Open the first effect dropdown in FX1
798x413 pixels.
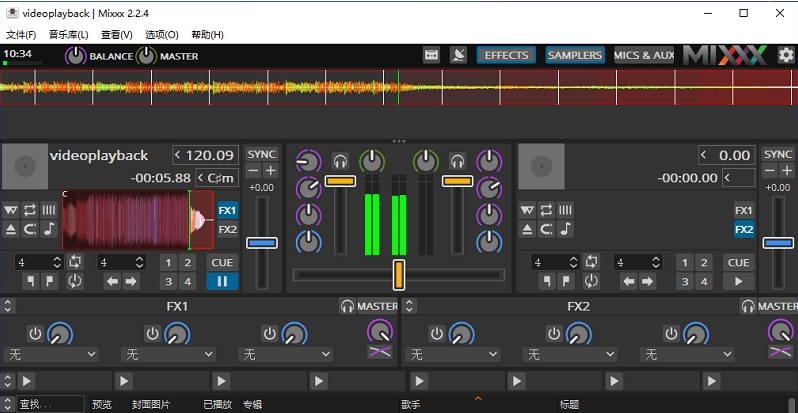pos(52,354)
